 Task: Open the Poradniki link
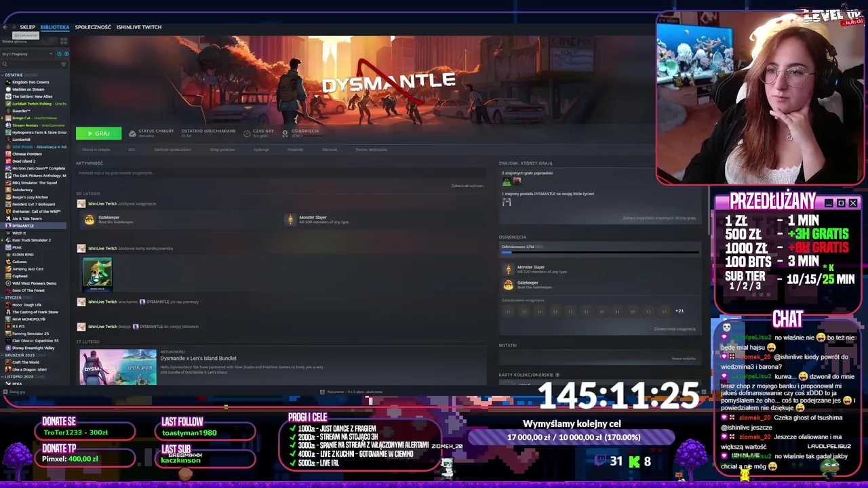tap(295, 150)
